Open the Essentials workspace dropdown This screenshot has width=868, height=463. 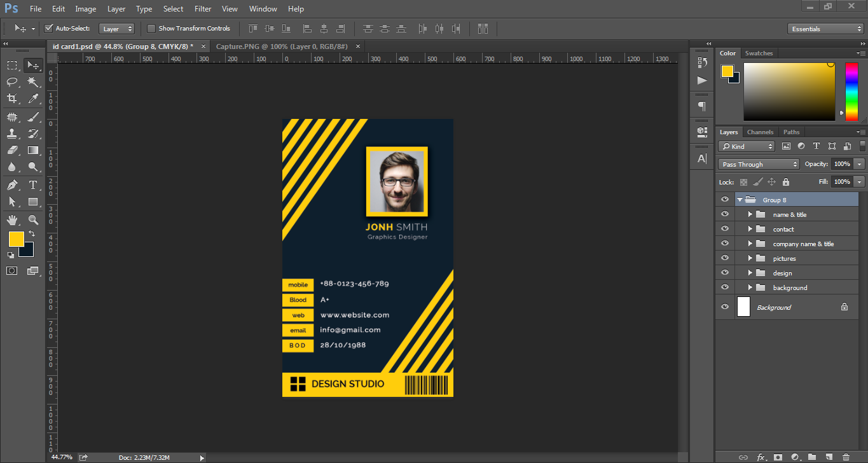click(x=825, y=29)
